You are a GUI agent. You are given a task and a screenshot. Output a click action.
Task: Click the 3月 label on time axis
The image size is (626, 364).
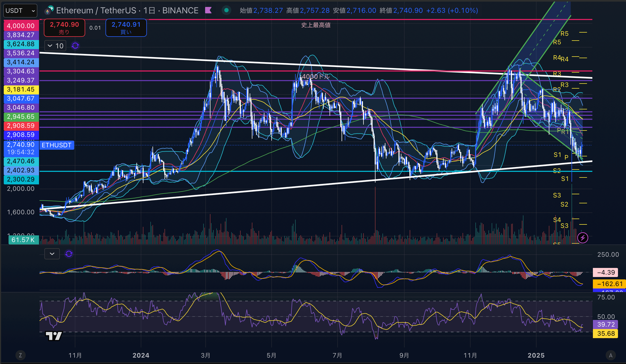206,355
